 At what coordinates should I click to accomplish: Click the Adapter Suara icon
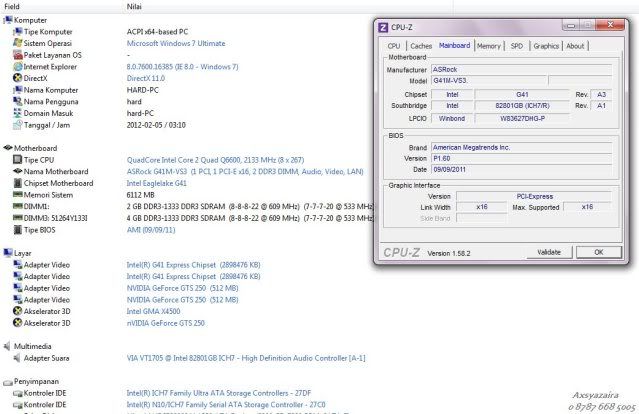tap(17, 358)
